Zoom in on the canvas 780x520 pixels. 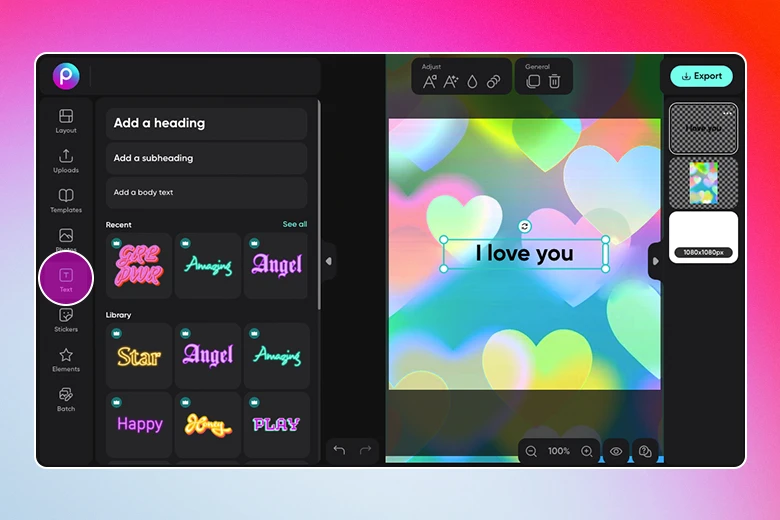pos(587,451)
